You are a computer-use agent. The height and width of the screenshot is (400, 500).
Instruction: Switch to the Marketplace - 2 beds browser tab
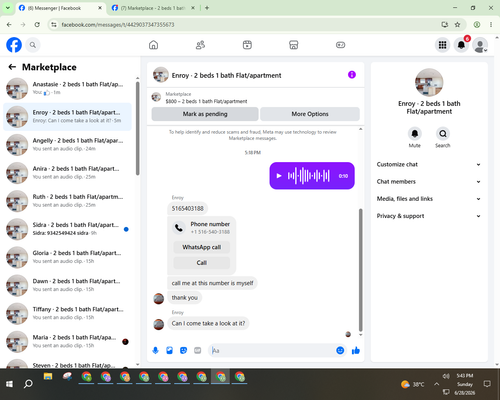coord(153,8)
